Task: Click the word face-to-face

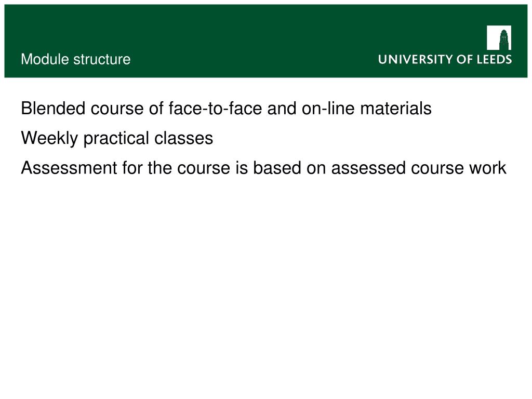Action: pos(215,109)
